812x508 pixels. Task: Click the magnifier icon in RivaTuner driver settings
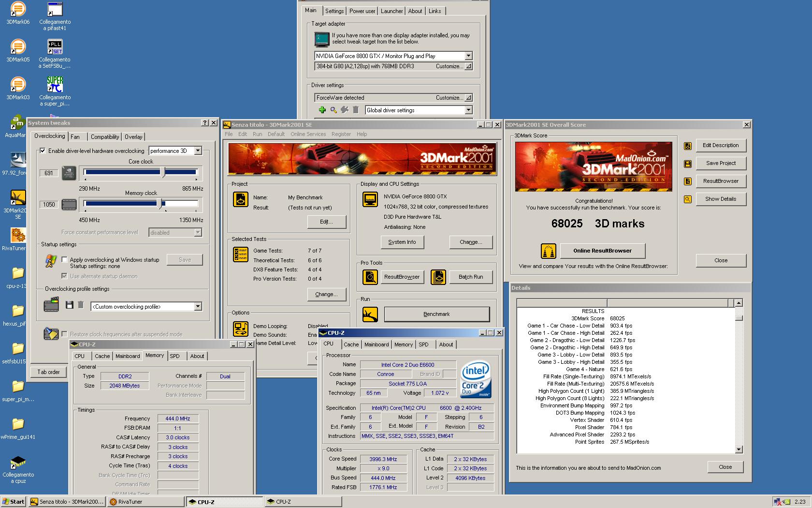333,110
